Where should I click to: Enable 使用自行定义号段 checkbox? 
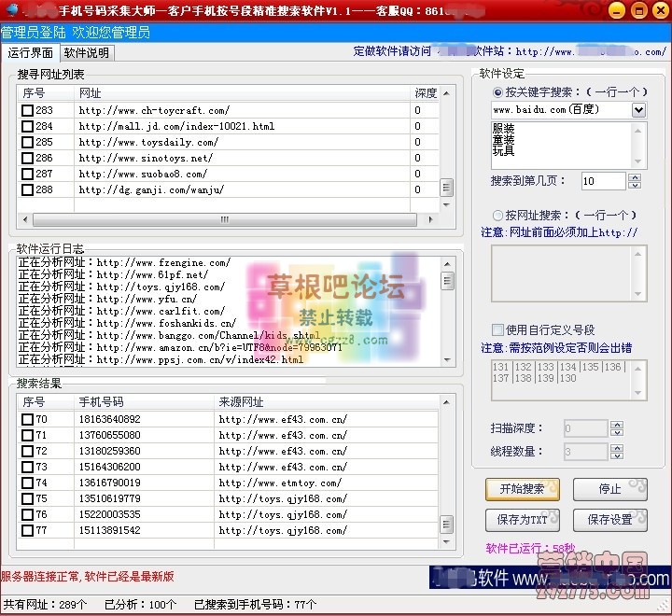click(x=497, y=329)
